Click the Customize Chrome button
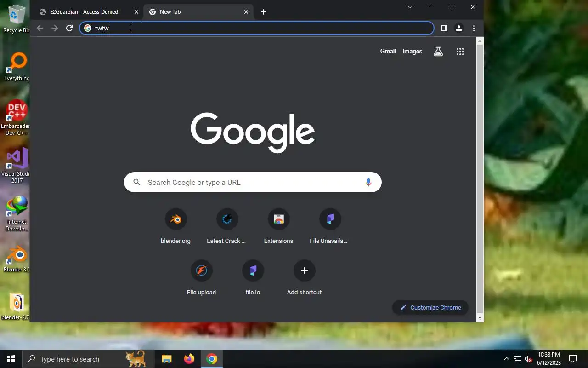588x368 pixels. coord(430,308)
